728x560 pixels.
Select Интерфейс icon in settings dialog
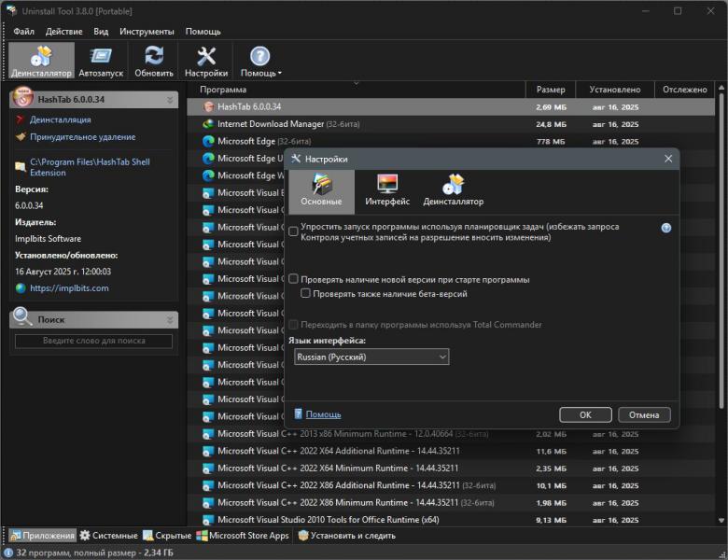[387, 189]
